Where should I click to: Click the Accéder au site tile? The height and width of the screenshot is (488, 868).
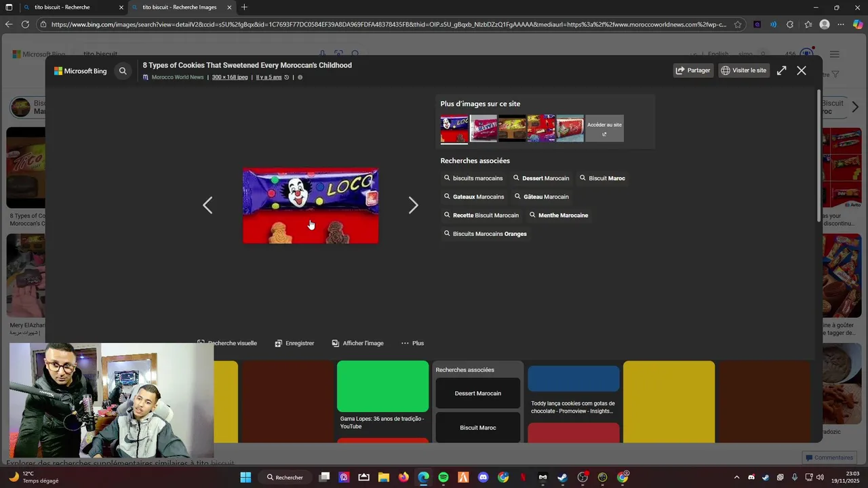(604, 128)
